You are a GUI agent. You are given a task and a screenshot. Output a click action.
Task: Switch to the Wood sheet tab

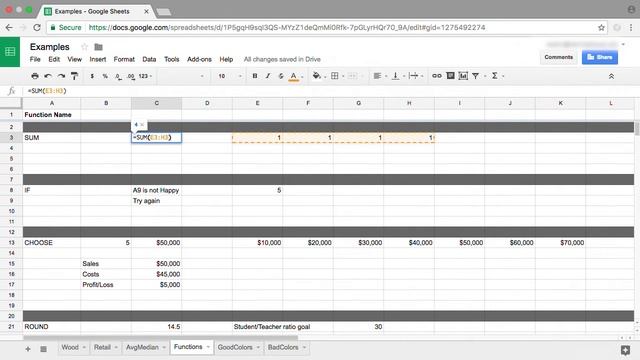[70, 347]
